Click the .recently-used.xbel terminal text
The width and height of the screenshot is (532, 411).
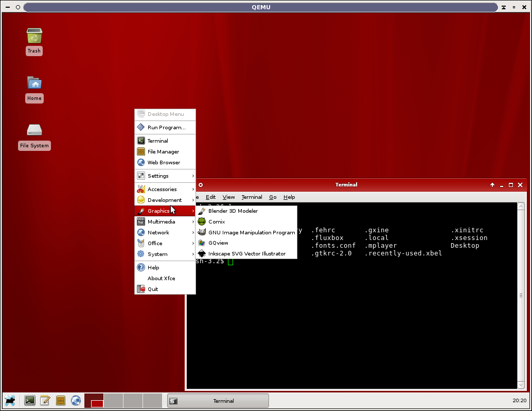click(403, 253)
